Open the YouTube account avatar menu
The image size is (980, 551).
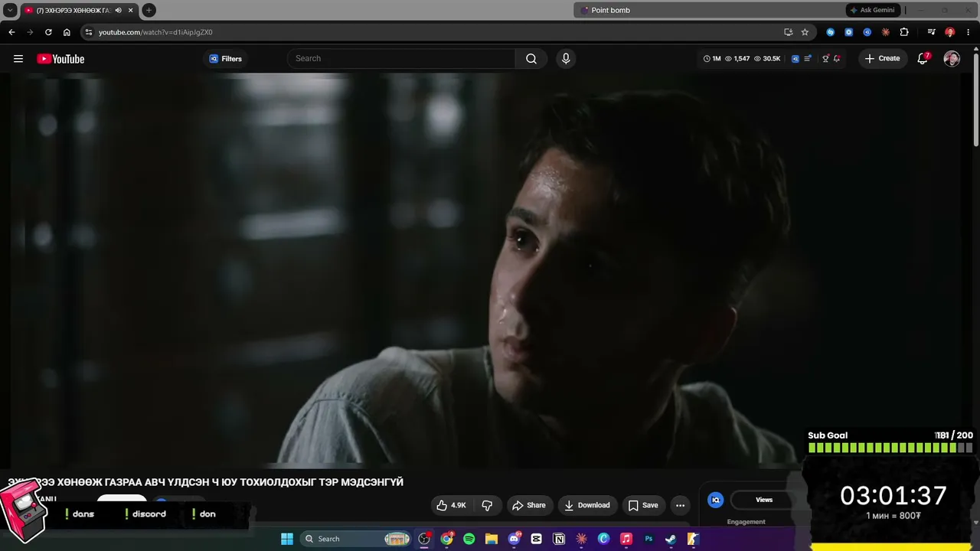click(952, 59)
